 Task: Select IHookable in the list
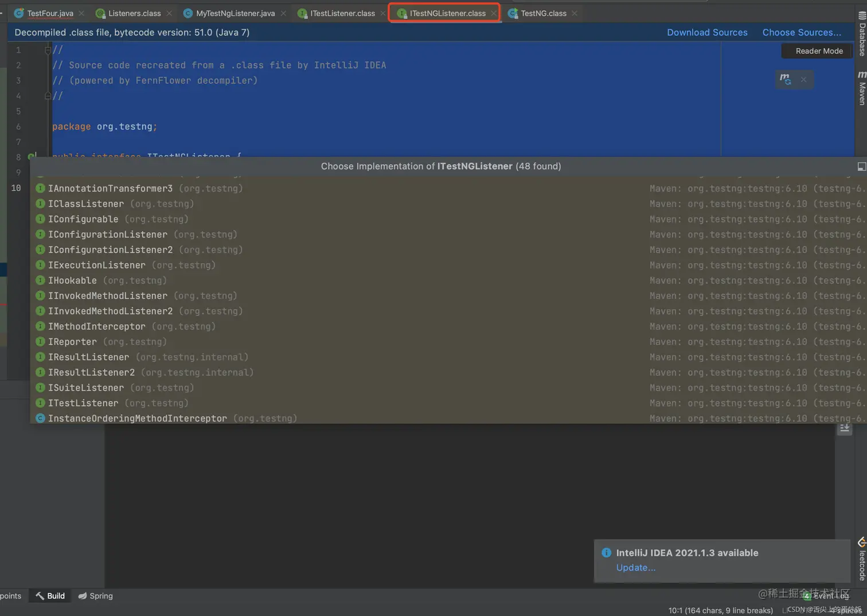tap(448, 280)
